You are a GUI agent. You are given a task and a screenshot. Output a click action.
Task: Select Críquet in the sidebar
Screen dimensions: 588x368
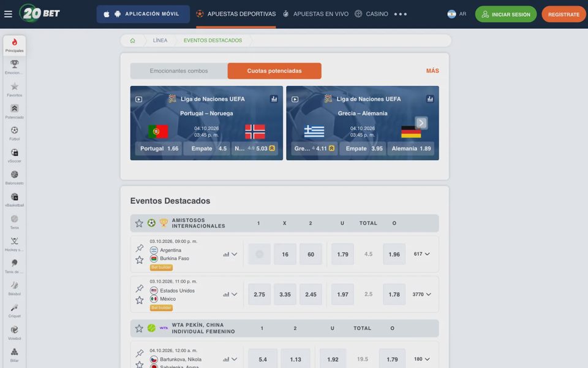tap(14, 310)
